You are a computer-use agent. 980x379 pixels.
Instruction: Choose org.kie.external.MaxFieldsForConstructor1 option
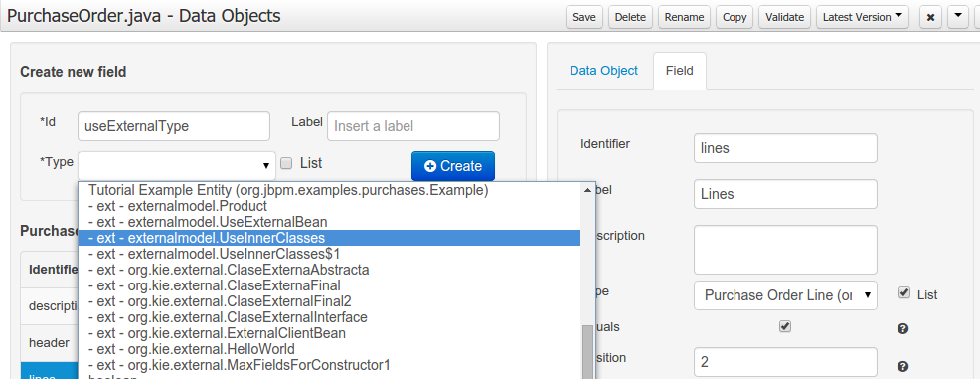(329, 365)
